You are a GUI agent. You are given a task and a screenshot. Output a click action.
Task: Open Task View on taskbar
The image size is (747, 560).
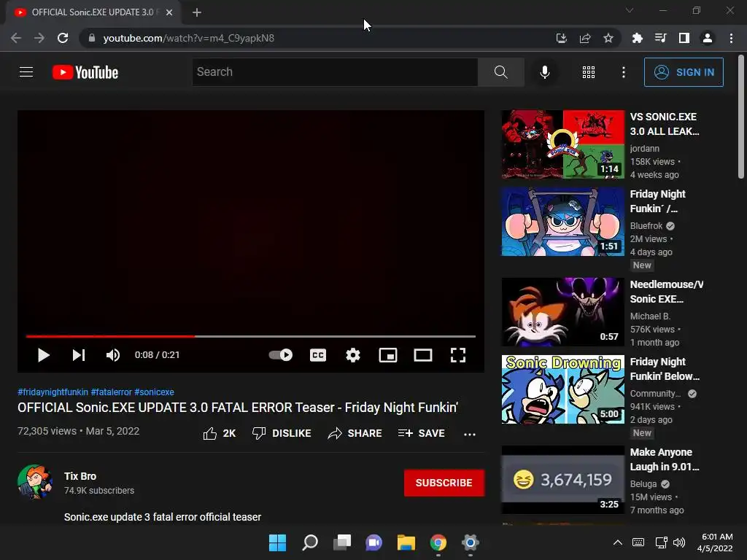[x=341, y=542]
